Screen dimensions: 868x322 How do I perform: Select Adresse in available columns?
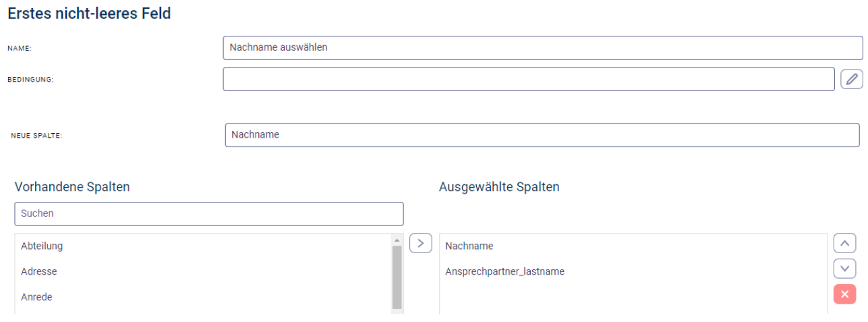pos(39,271)
